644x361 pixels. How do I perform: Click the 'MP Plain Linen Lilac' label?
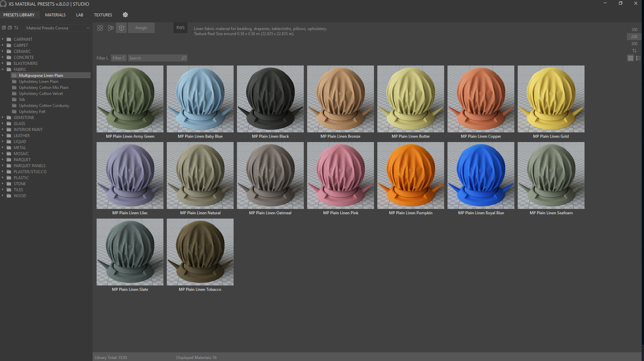[x=130, y=213]
